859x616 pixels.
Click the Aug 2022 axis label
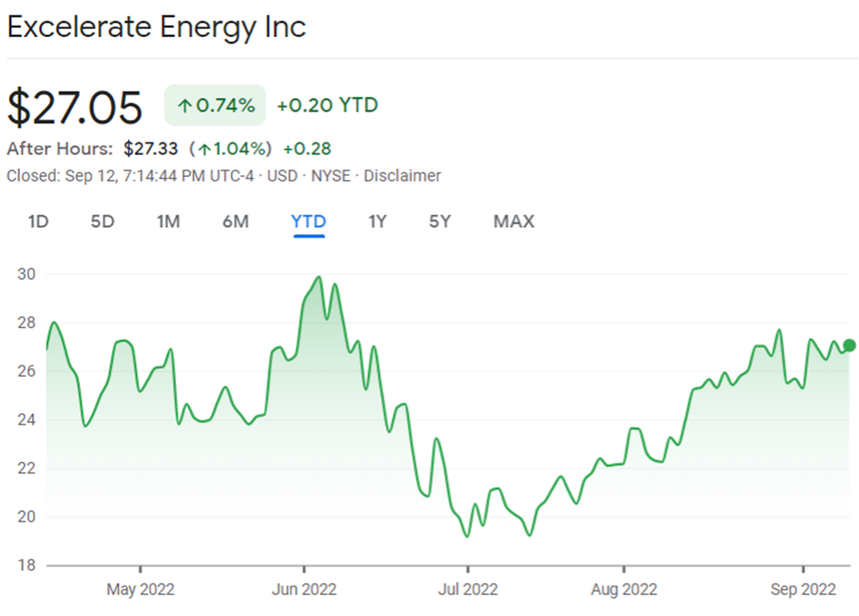(626, 590)
